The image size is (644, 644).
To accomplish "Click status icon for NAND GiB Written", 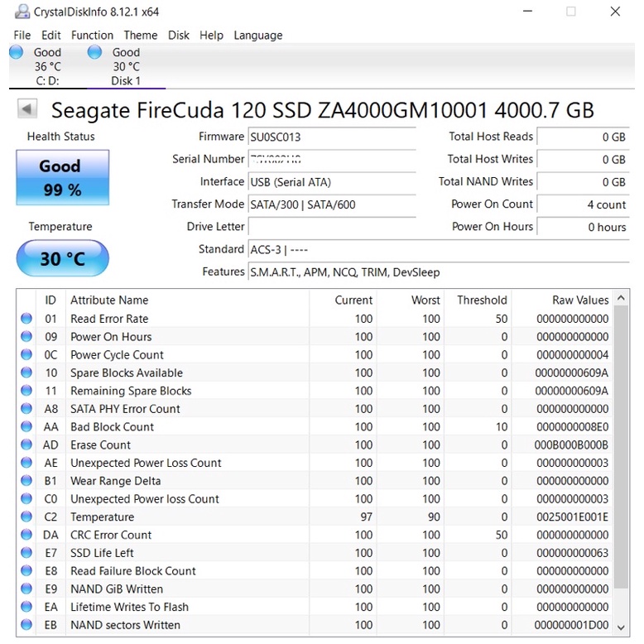I will pos(26,589).
